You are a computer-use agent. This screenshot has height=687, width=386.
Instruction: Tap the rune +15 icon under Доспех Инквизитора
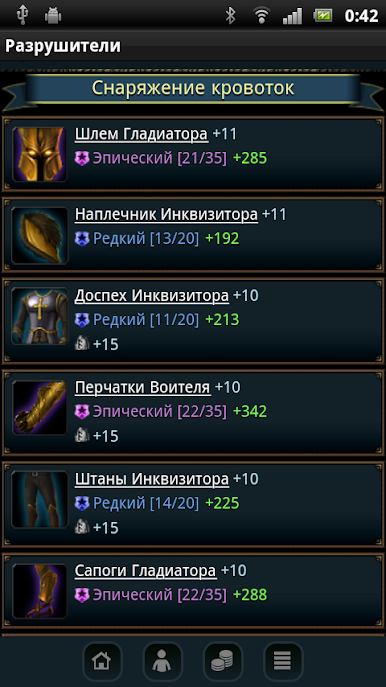pos(81,344)
